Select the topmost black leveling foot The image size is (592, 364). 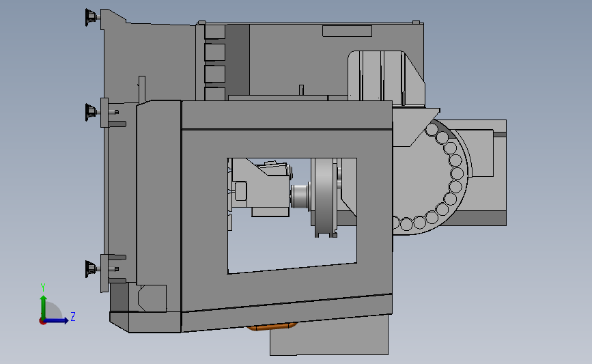pyautogui.click(x=91, y=17)
